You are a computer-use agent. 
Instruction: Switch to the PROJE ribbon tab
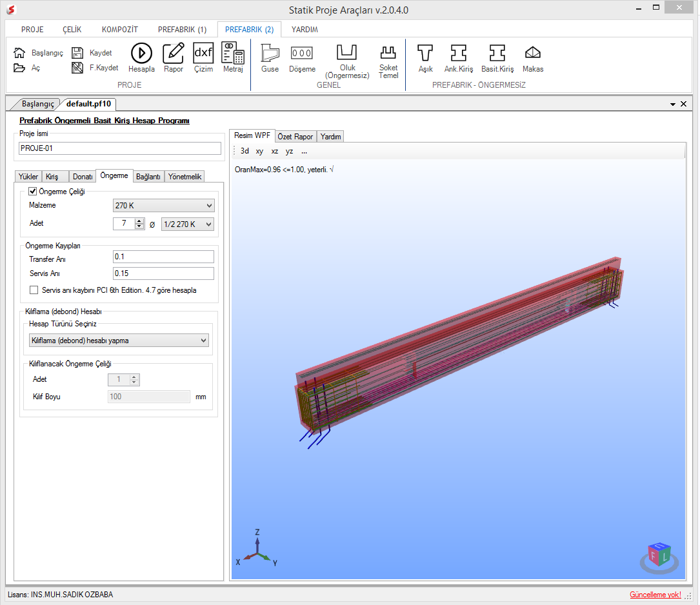coord(33,30)
